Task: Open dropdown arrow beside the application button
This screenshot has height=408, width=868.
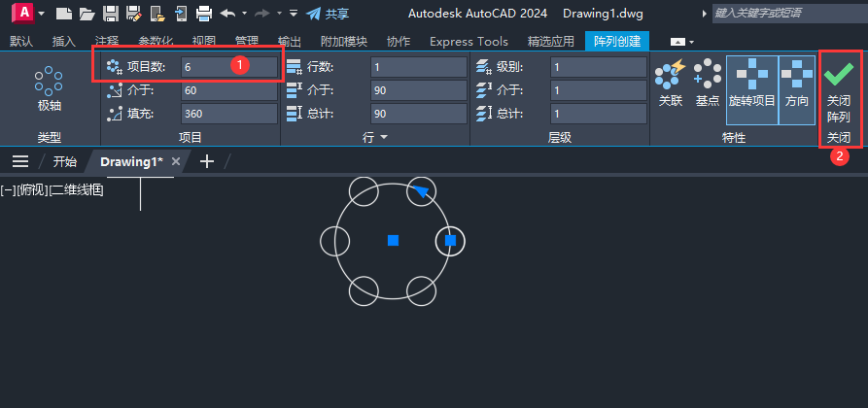Action: click(x=42, y=14)
